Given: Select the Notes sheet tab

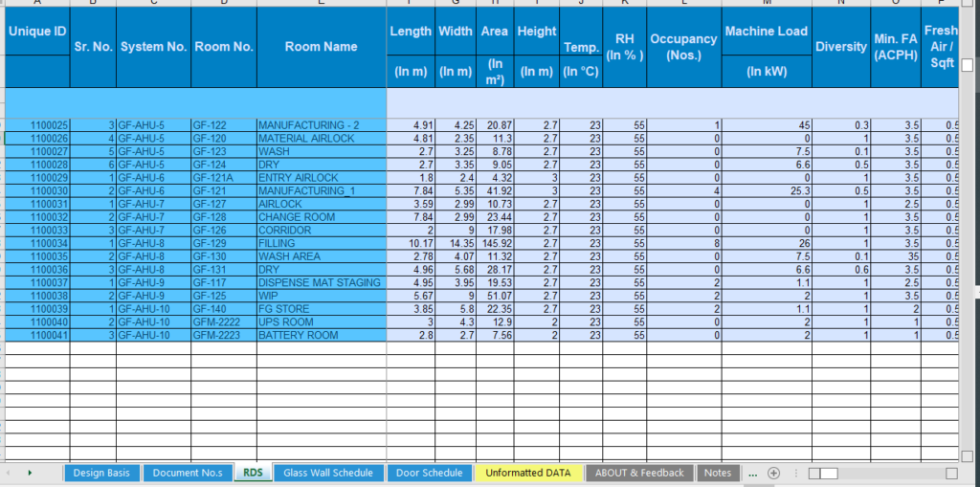Looking at the screenshot, I should pos(717,473).
